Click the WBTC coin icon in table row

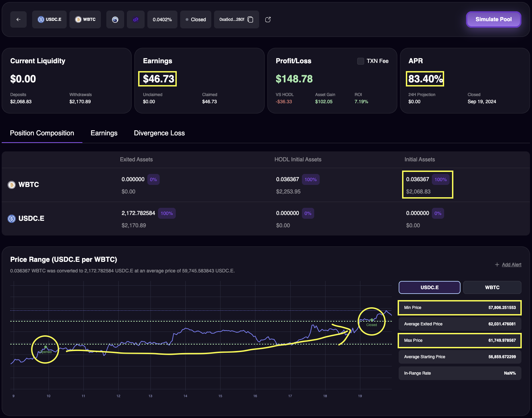pos(12,185)
